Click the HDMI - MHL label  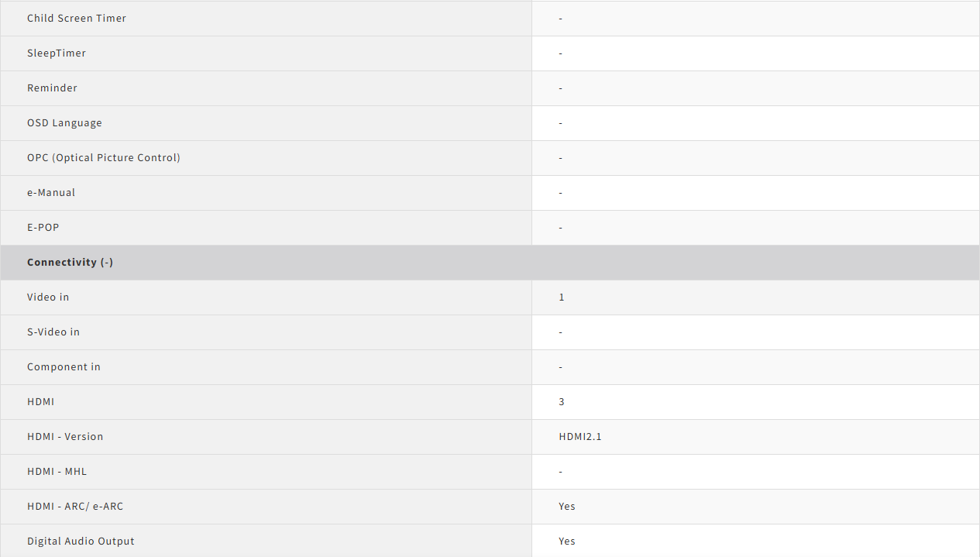pos(57,472)
